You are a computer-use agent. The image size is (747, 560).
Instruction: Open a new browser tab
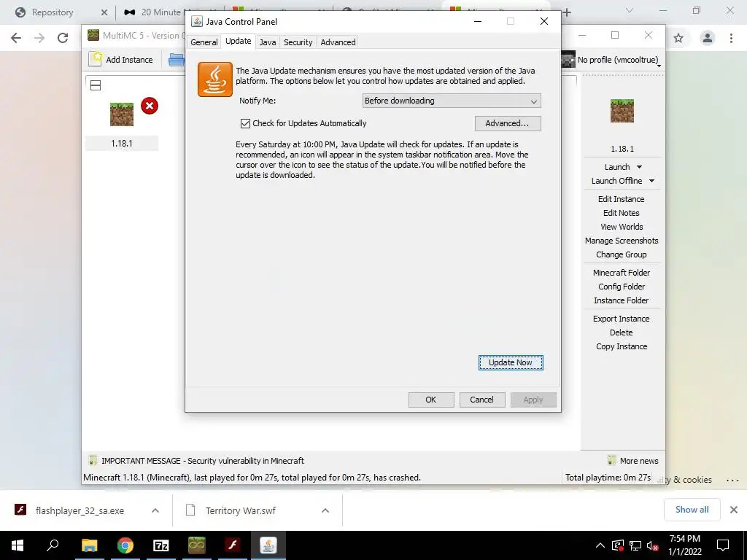567,12
